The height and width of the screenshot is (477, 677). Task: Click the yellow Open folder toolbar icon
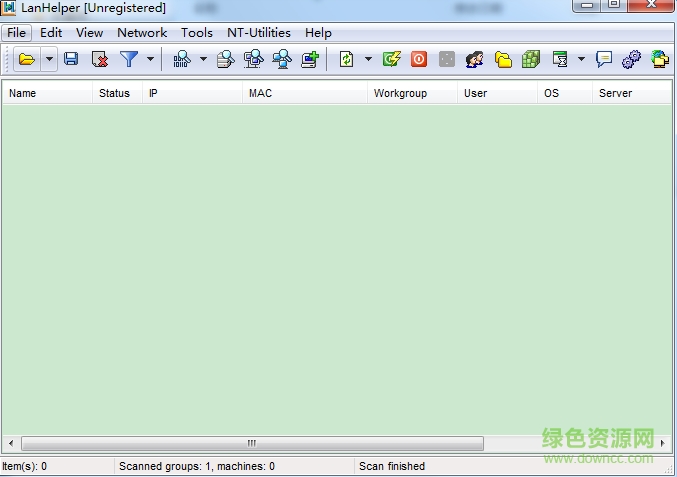coord(27,59)
